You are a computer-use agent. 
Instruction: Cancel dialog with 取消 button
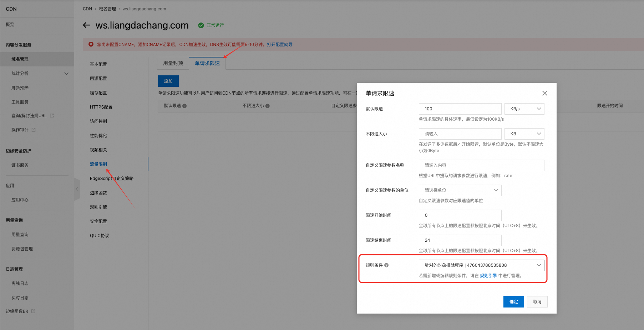[537, 302]
